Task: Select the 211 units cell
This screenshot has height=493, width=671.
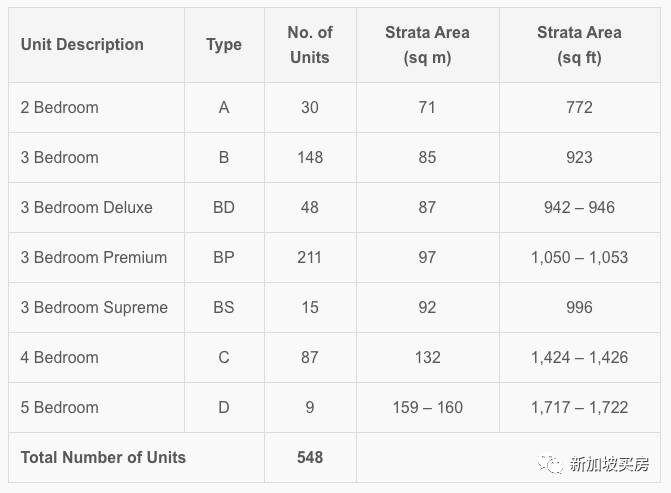Action: point(310,257)
